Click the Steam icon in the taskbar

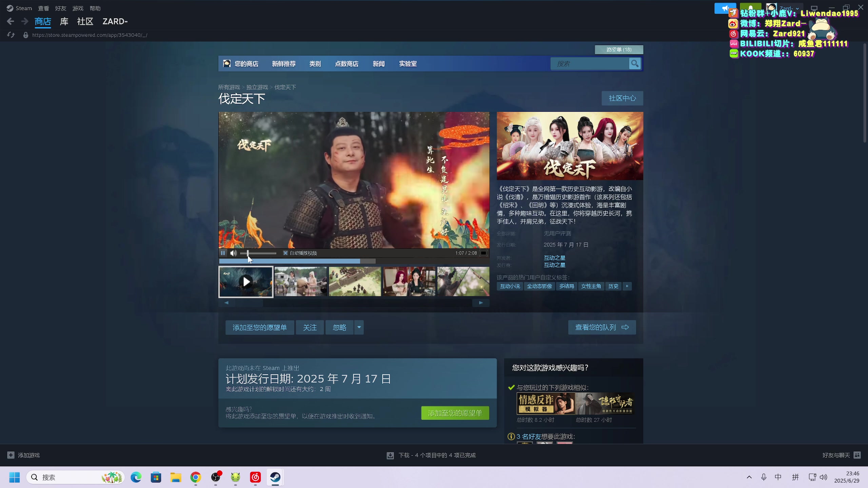click(x=275, y=477)
